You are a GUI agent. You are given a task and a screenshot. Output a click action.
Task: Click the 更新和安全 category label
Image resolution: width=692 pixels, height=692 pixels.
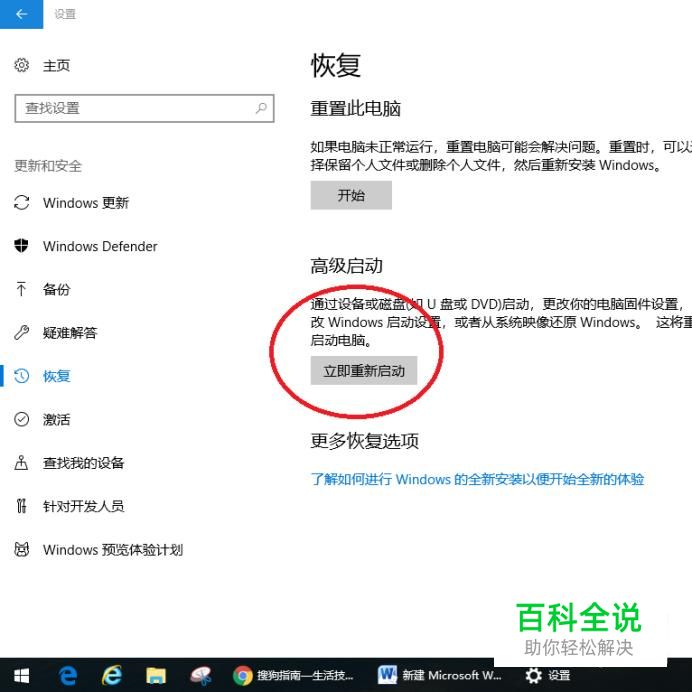tap(48, 166)
